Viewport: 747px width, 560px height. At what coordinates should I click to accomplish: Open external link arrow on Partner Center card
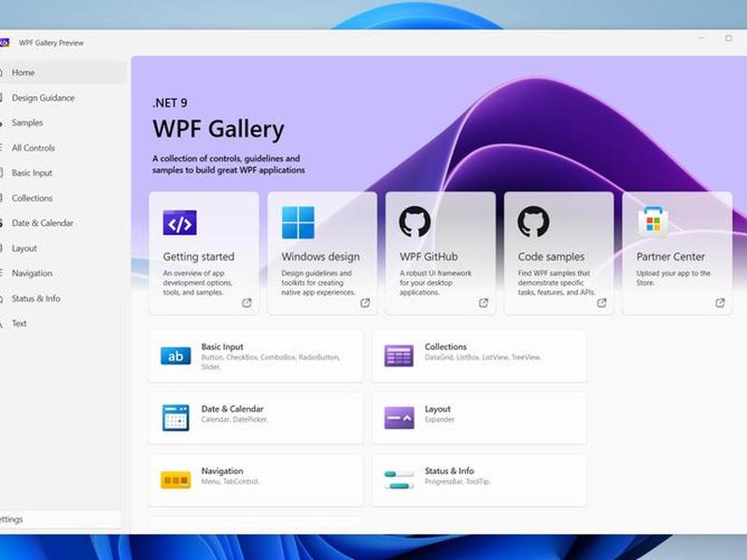click(720, 302)
